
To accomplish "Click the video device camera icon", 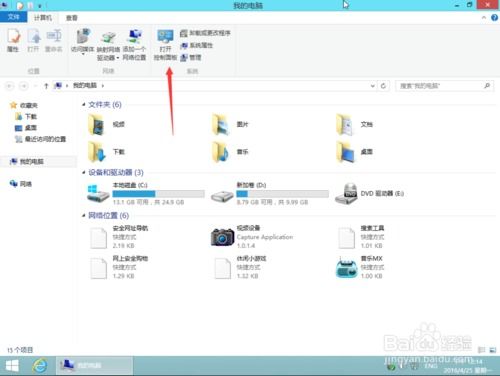I will pos(222,236).
